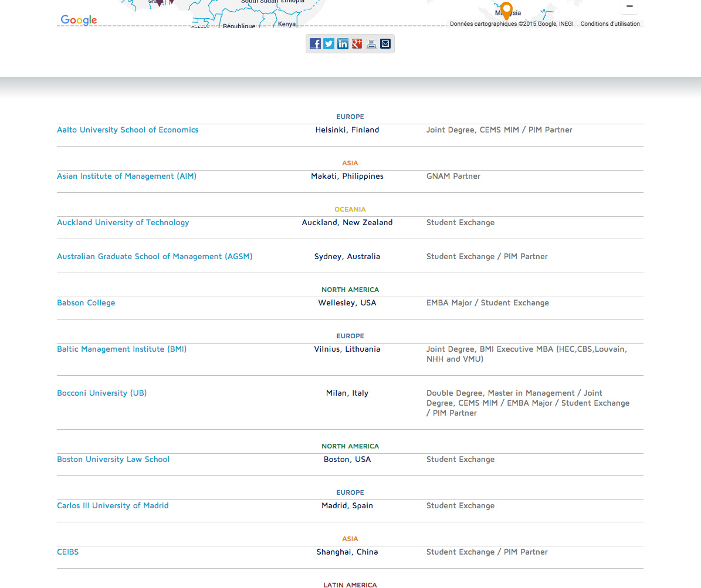Open Aalto University School of Economics link

(x=127, y=130)
